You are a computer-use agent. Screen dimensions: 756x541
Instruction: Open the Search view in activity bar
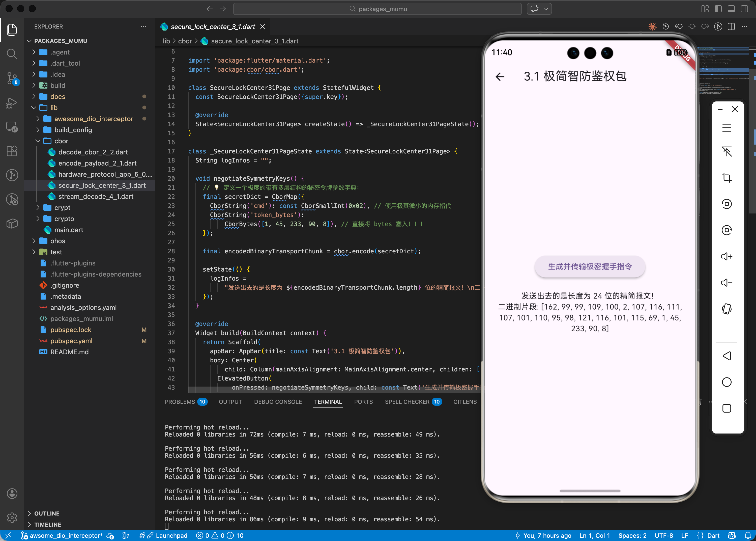12,54
